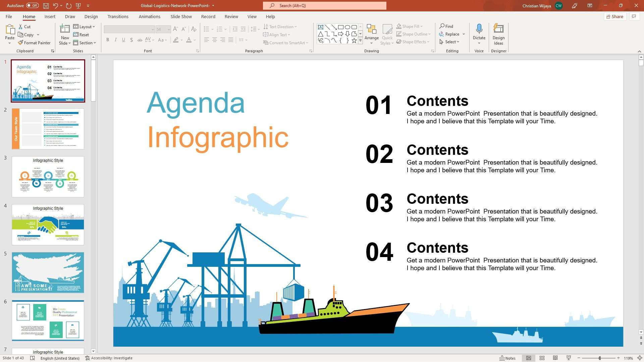This screenshot has width=644, height=362.
Task: Apply Strikethrough text formatting
Action: (x=140, y=40)
